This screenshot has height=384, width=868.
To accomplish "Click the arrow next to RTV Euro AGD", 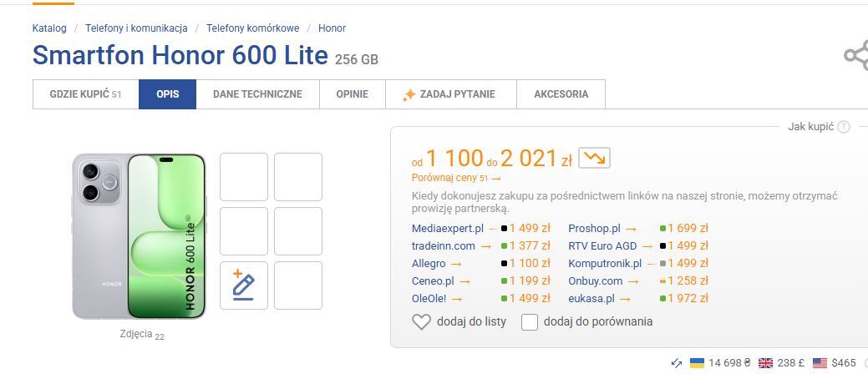I will tap(647, 245).
